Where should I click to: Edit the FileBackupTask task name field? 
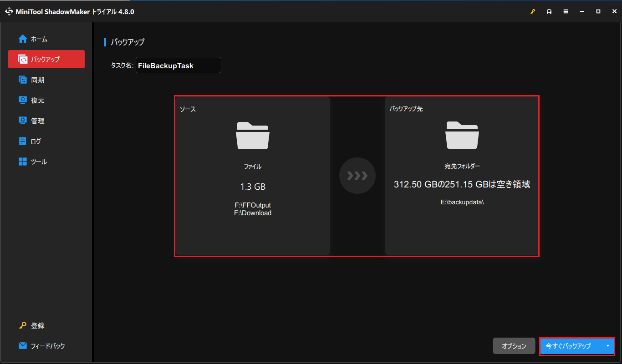coord(178,65)
